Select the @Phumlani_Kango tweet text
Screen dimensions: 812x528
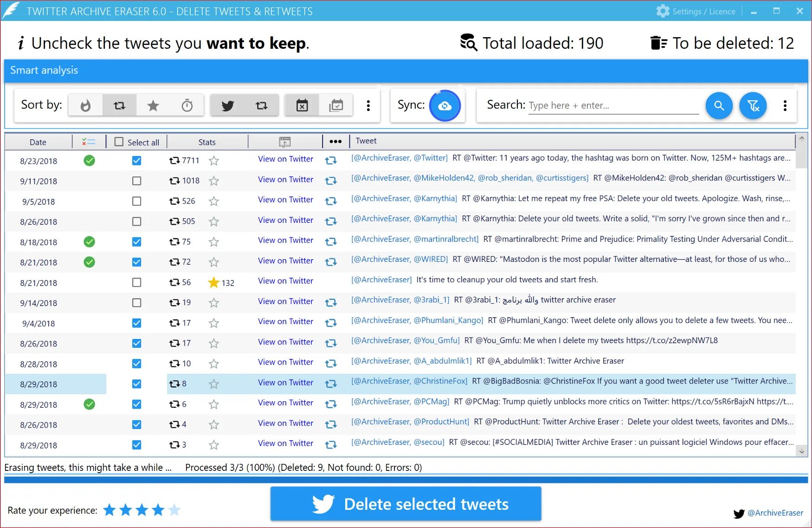(x=572, y=320)
